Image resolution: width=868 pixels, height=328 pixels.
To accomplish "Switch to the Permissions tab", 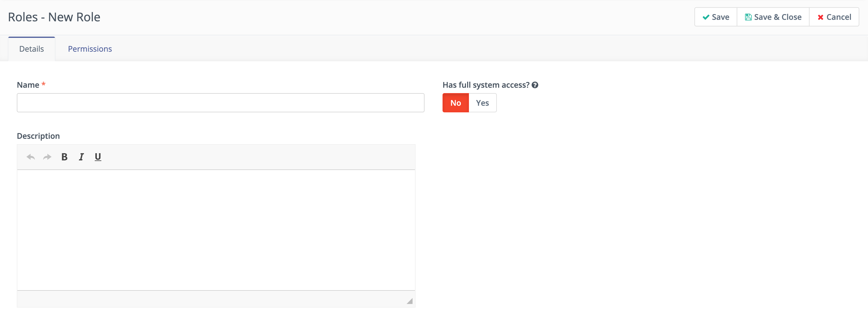I will 90,49.
